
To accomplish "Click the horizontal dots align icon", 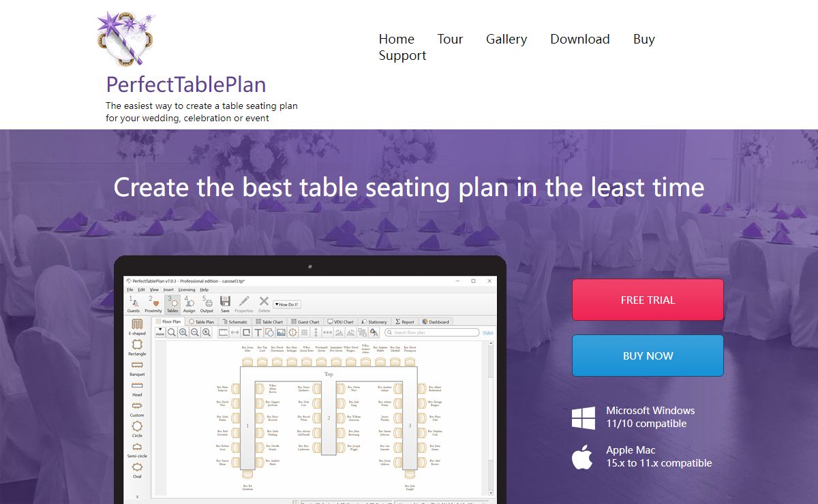I will (327, 332).
